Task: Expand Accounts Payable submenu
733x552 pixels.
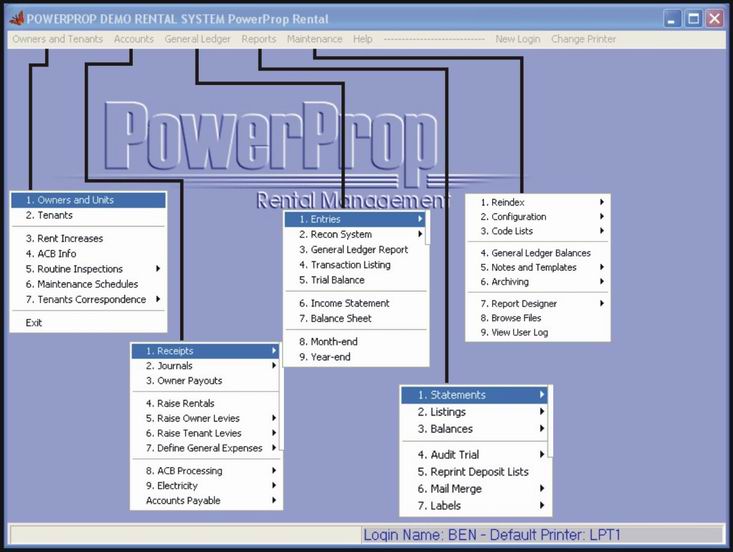Action: 205,501
